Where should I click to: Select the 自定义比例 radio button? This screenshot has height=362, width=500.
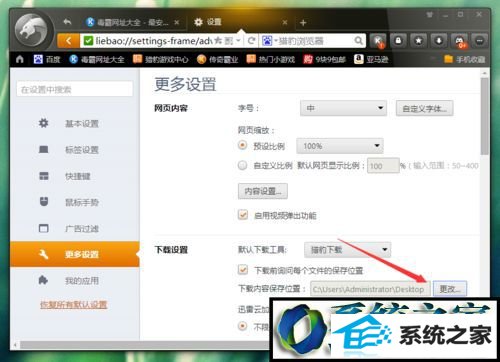click(x=242, y=165)
